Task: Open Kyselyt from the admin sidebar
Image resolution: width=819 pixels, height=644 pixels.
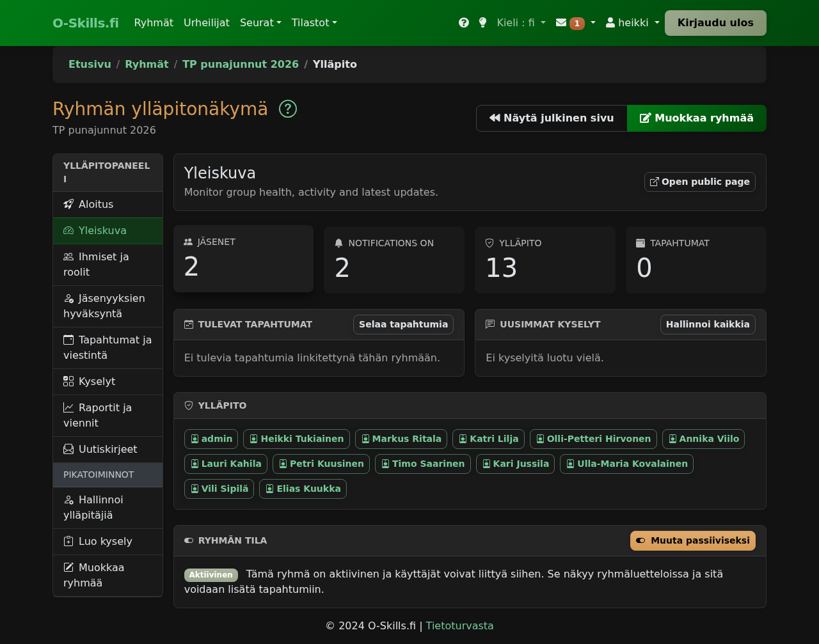Action: (x=97, y=381)
